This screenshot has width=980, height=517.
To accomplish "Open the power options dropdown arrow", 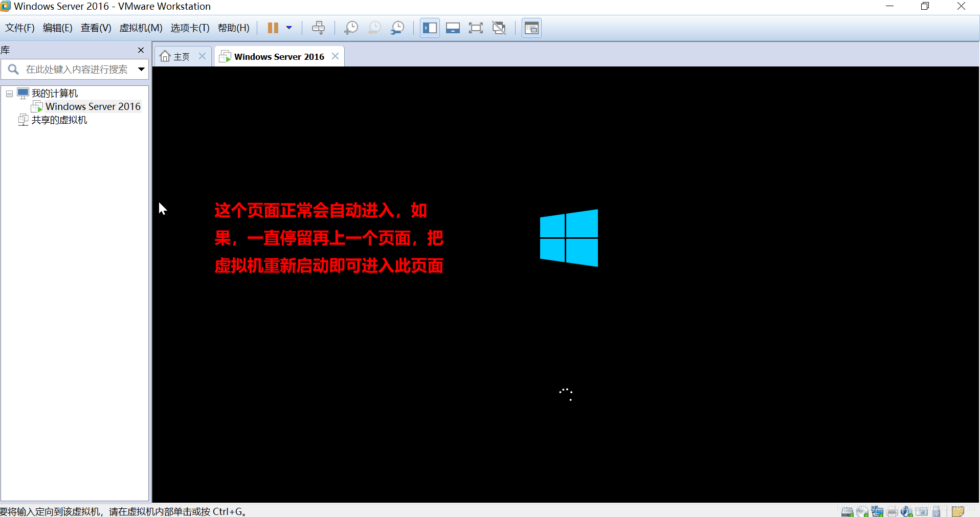I will [289, 28].
